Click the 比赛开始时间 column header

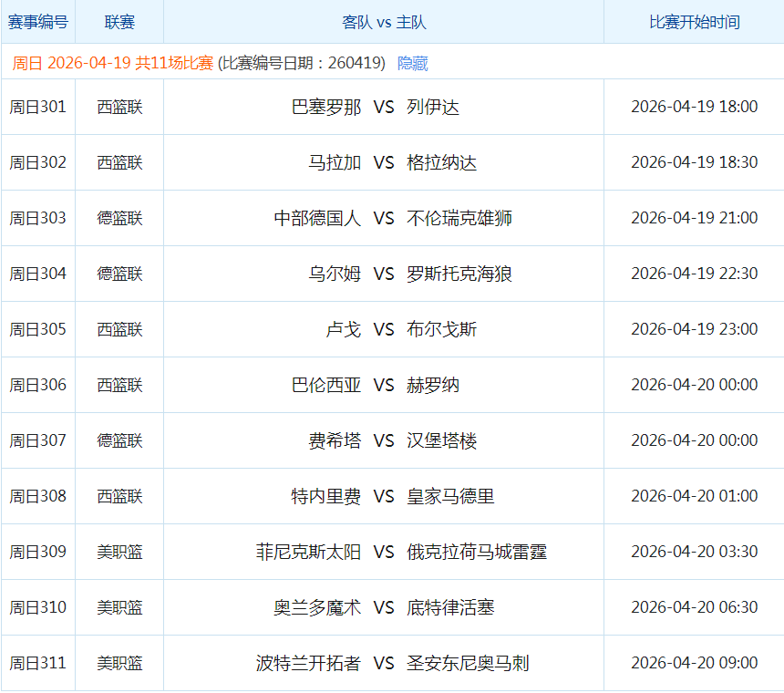pos(694,22)
